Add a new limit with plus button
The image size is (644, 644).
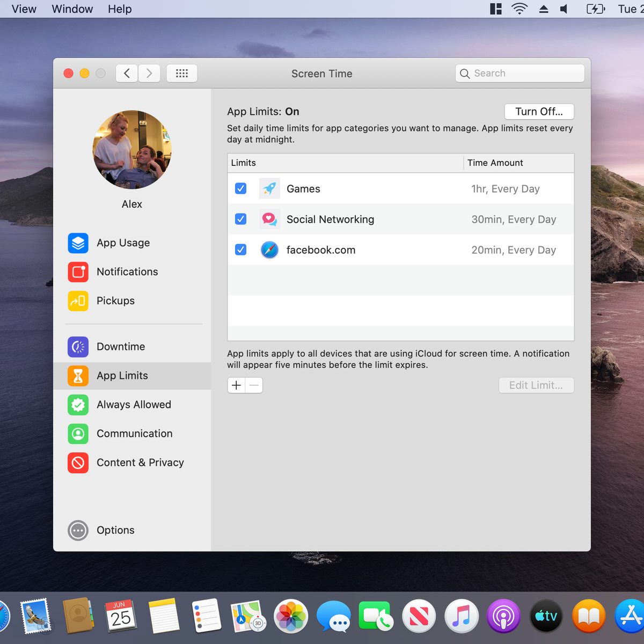tap(236, 385)
